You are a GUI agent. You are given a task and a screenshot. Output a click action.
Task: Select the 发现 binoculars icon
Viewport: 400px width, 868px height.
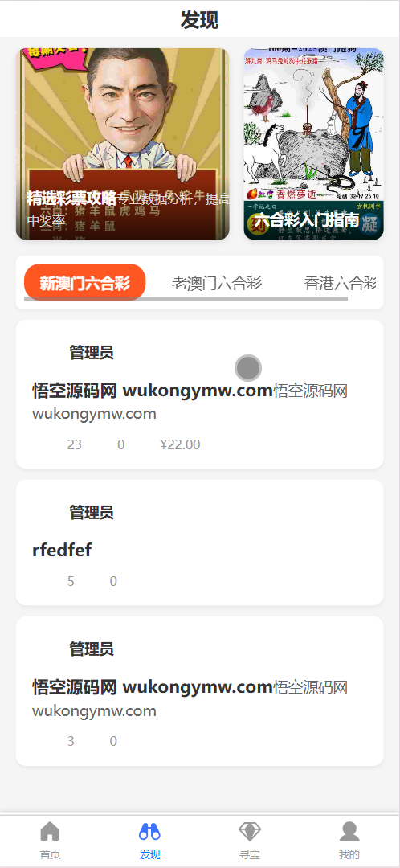(150, 831)
